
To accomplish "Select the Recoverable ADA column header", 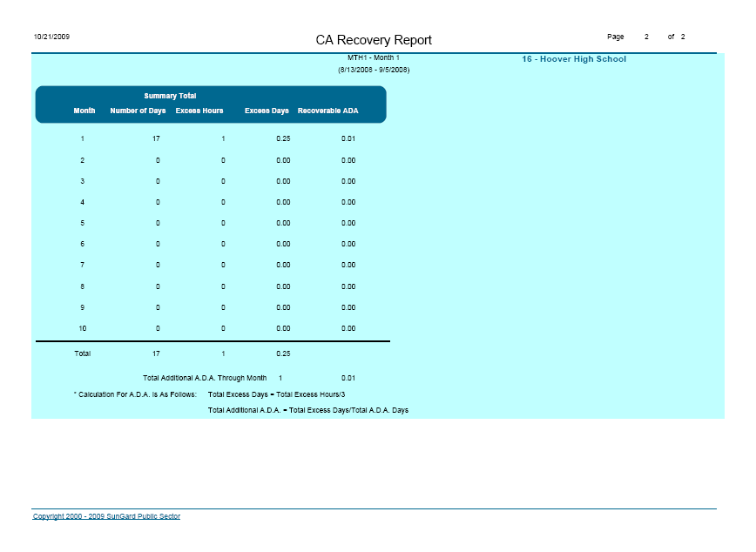I will pyautogui.click(x=327, y=111).
